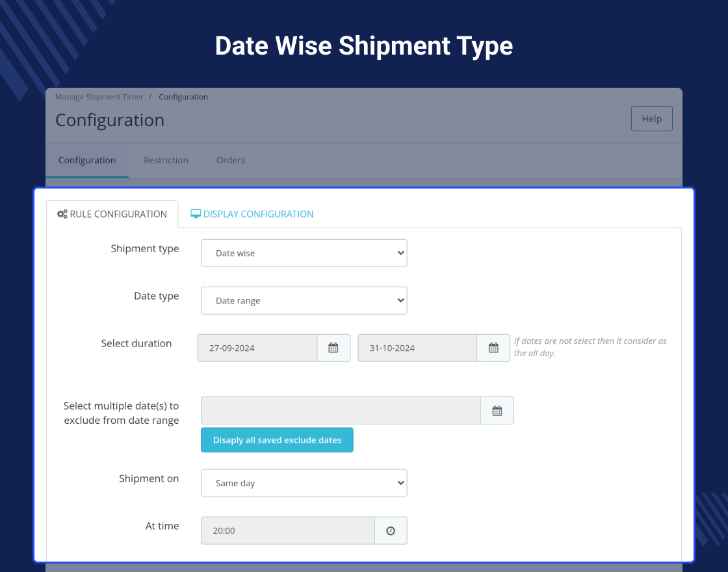
Task: Open Shipment on dropdown
Action: [304, 483]
